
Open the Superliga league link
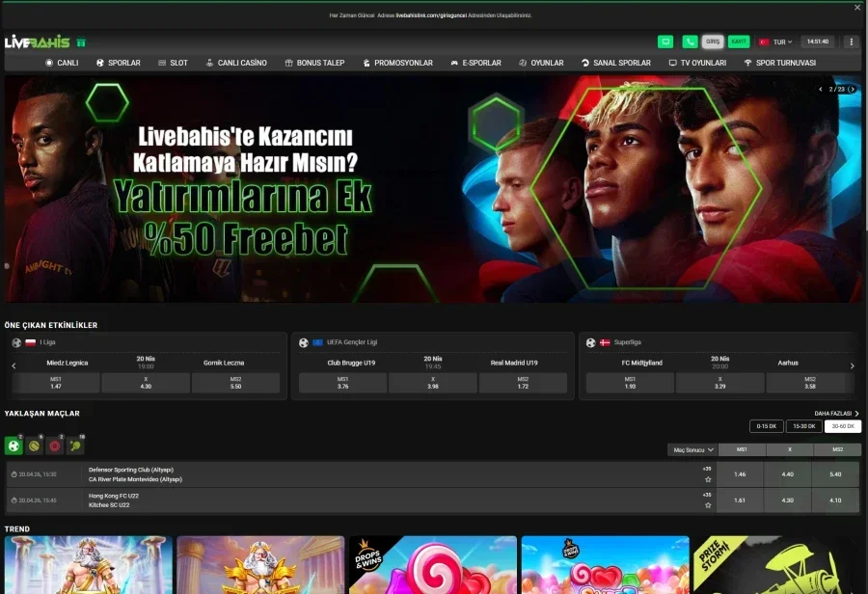(x=627, y=342)
